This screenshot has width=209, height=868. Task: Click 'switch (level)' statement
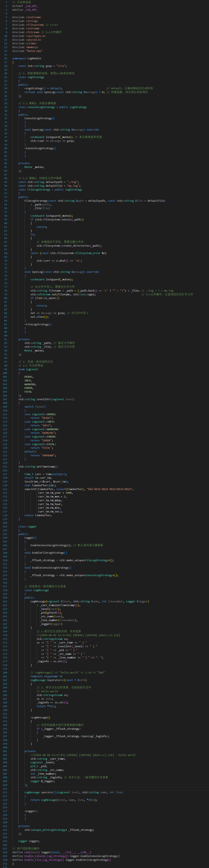tap(35, 407)
